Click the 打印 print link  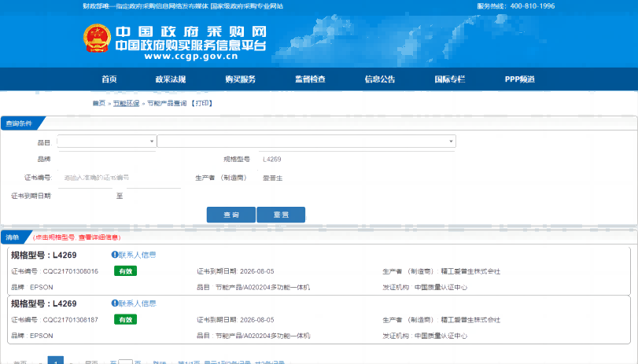pyautogui.click(x=202, y=103)
